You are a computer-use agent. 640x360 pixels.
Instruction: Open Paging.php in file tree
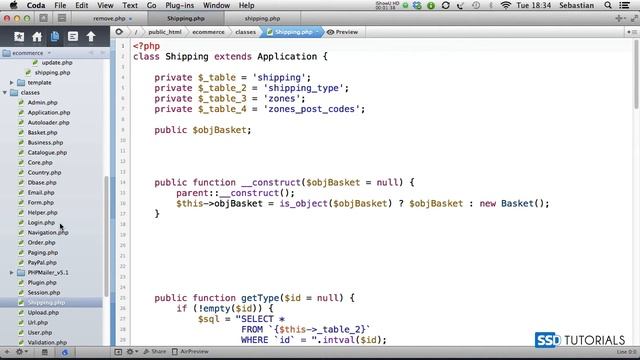42,253
